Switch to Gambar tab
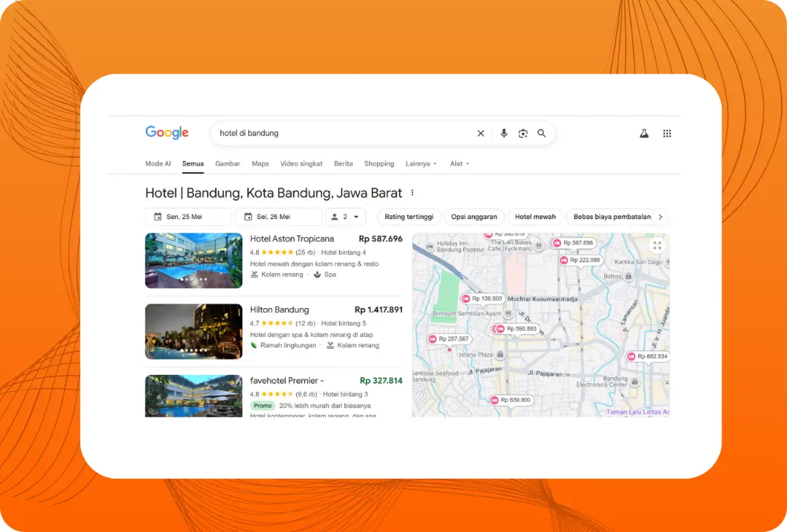Image resolution: width=787 pixels, height=532 pixels. point(227,164)
